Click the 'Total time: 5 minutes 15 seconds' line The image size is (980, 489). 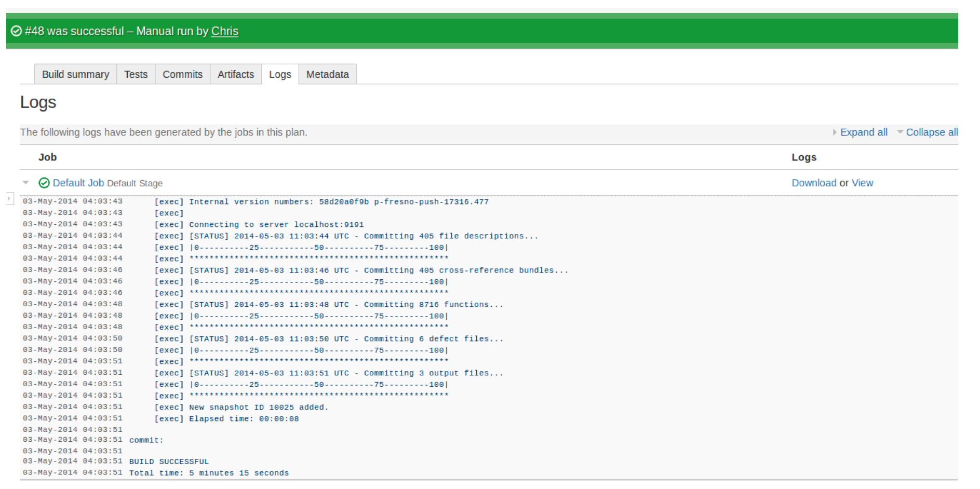209,473
